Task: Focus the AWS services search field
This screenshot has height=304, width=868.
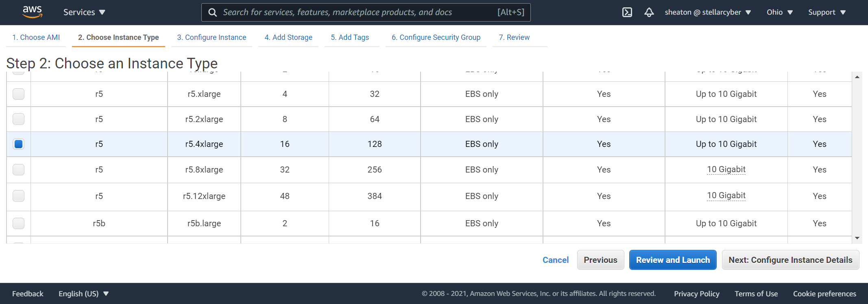Action: pos(358,13)
